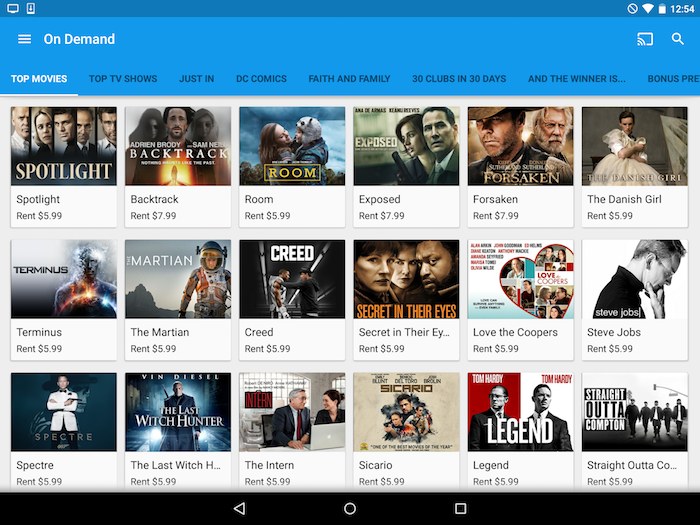
Task: Open the Exposed movie poster
Action: [x=406, y=146]
